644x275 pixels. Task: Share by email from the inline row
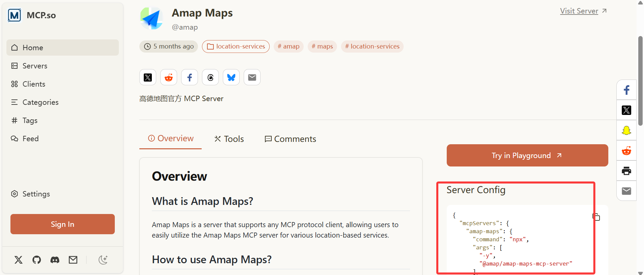click(252, 78)
